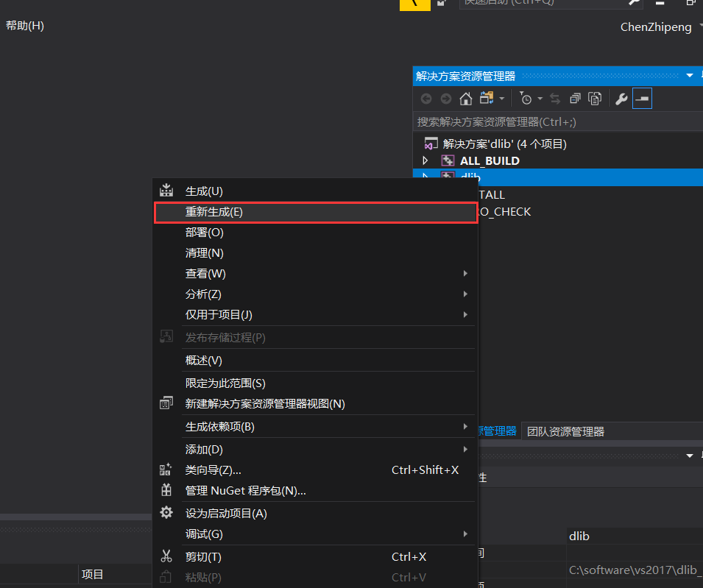The height and width of the screenshot is (588, 703).
Task: Switch to 团队资源管理器 tab
Action: pos(565,431)
